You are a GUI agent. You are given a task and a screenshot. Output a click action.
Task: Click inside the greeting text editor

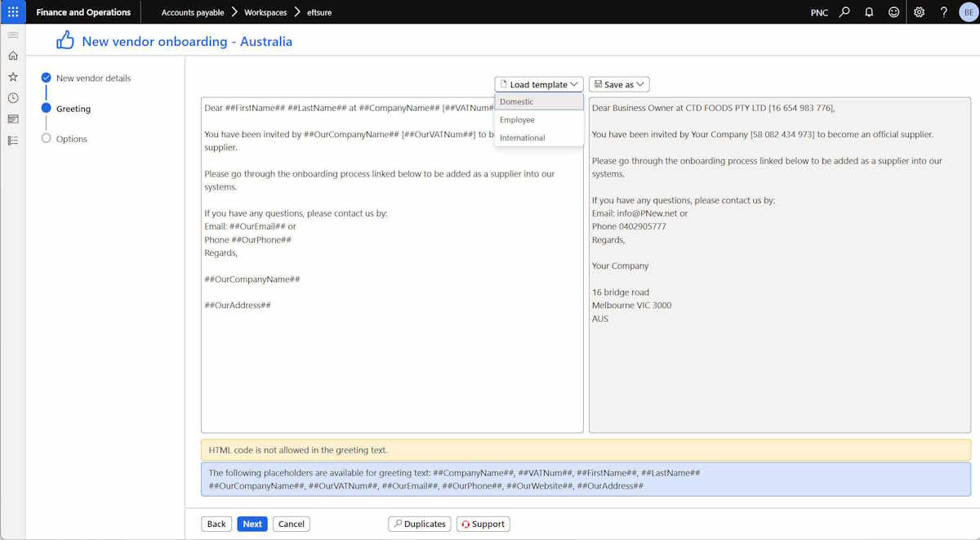[x=392, y=265]
